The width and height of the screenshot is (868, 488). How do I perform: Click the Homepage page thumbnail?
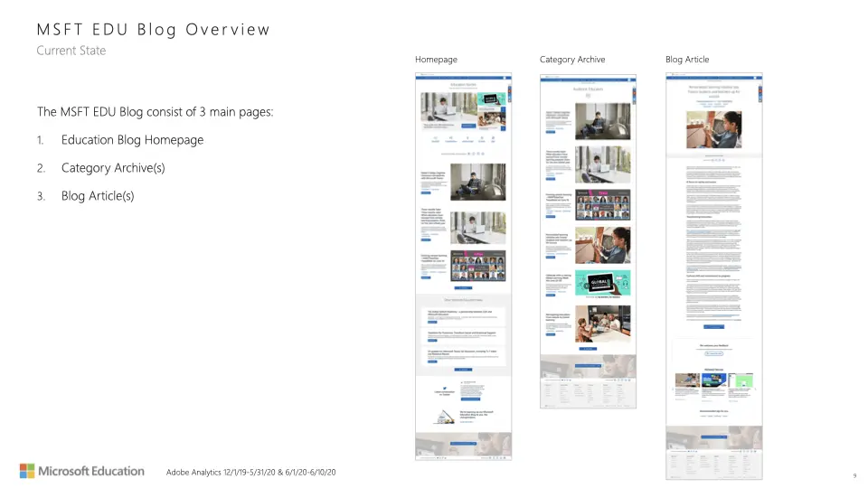coord(463,266)
